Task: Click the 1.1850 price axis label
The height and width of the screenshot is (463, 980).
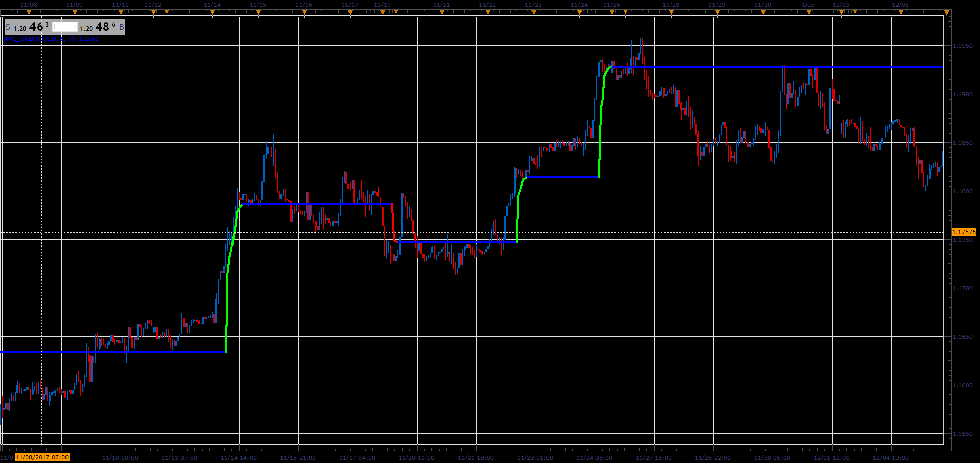Action: 963,143
